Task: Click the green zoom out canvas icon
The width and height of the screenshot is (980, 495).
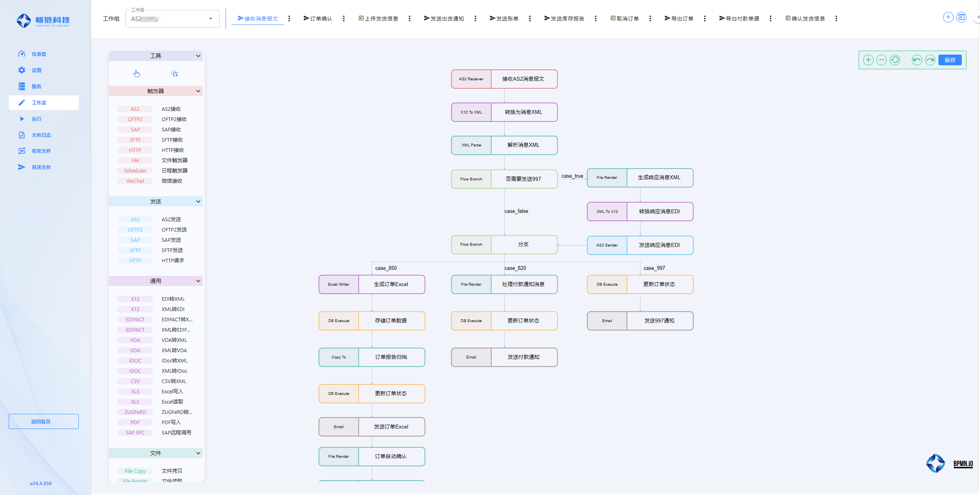Action: click(881, 60)
